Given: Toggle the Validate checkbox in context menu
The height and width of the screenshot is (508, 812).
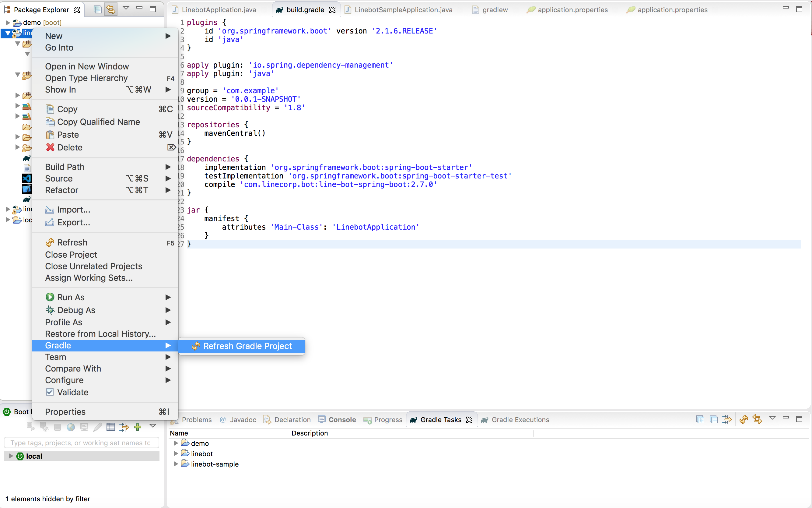Looking at the screenshot, I should pos(50,392).
